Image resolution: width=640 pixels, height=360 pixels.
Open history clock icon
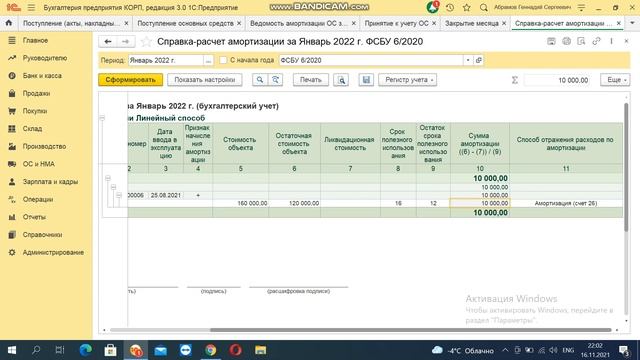pos(450,7)
